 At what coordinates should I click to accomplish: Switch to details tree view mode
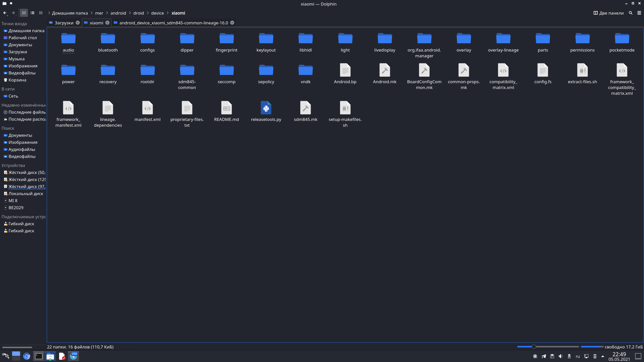[x=41, y=13]
